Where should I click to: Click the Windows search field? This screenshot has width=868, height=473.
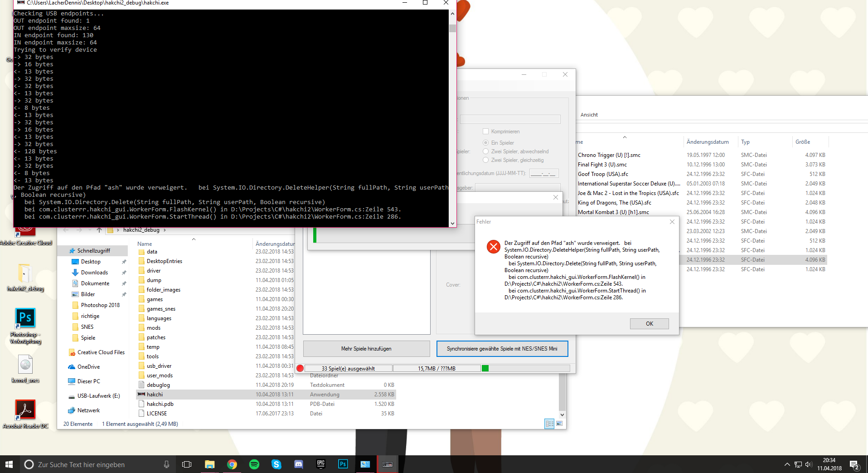coord(82,464)
